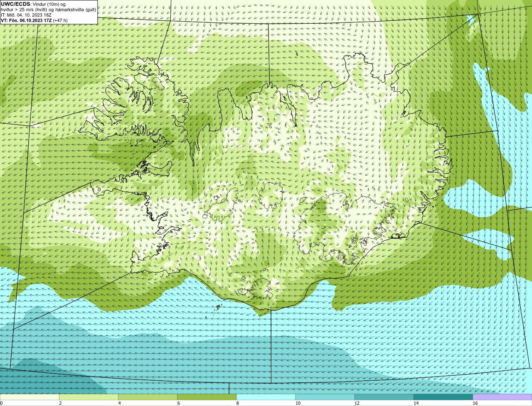
Task: Click the legend scale label "8"
Action: click(238, 403)
